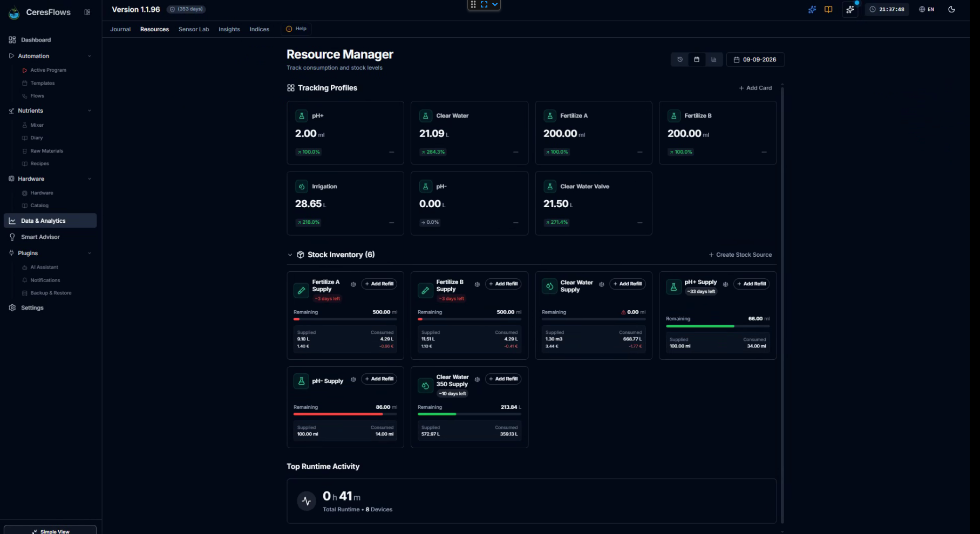The height and width of the screenshot is (534, 980).
Task: Click the Help button
Action: click(x=296, y=29)
